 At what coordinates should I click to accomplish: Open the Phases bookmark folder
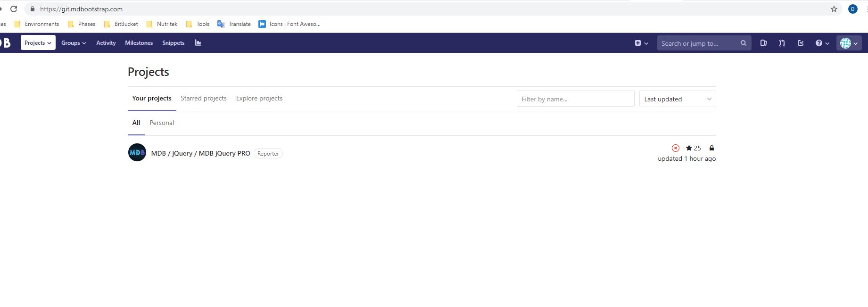point(82,24)
